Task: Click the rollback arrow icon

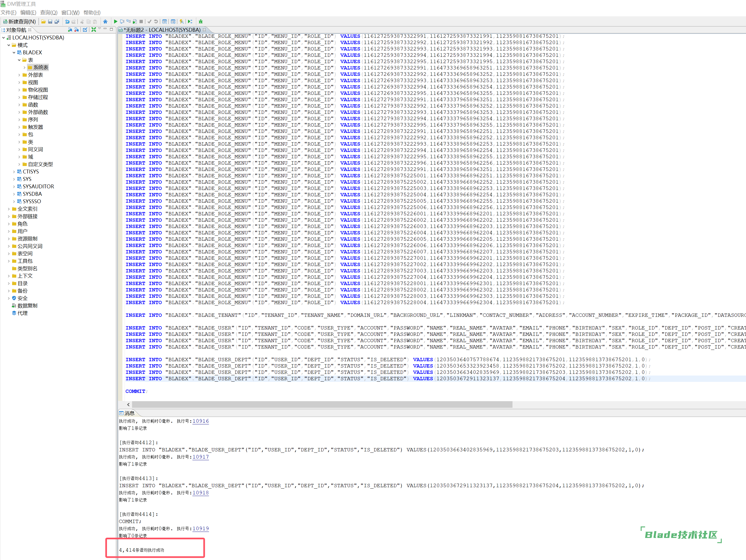Action: [x=156, y=22]
